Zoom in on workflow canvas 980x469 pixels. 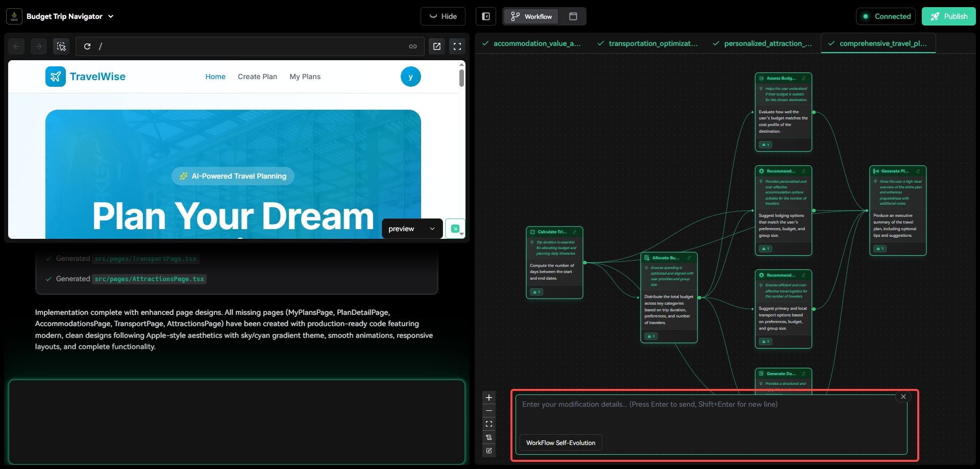tap(489, 398)
